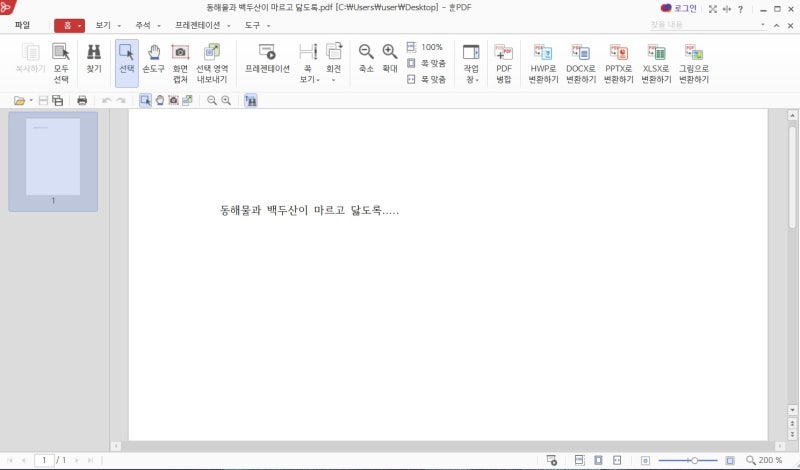Set zoom to 100% in ribbon
800x470 pixels.
click(425, 47)
